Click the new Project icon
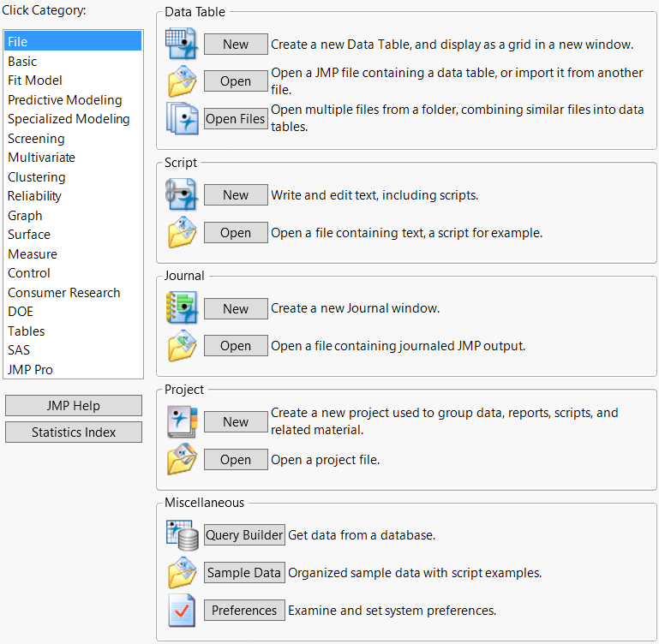659x644 pixels. tap(182, 421)
